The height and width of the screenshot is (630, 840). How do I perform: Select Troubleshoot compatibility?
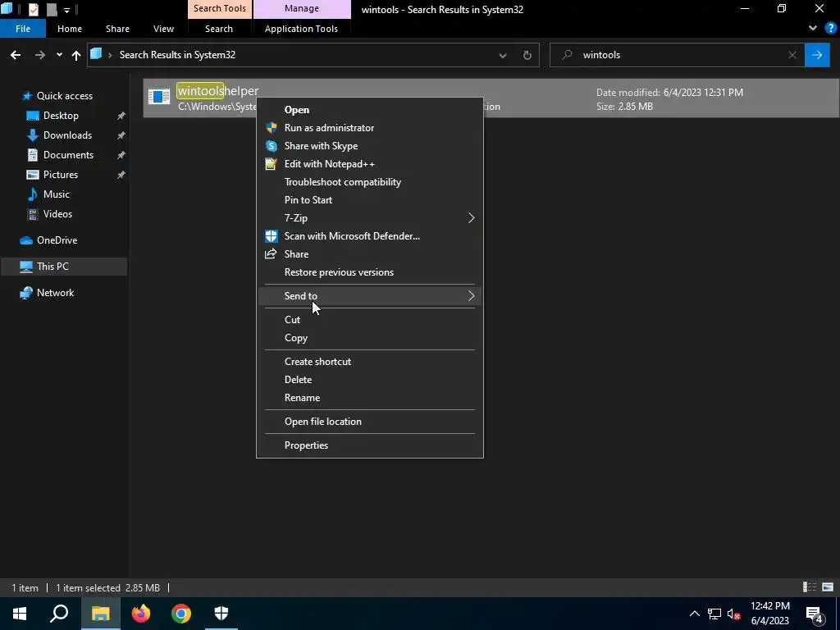point(370,182)
